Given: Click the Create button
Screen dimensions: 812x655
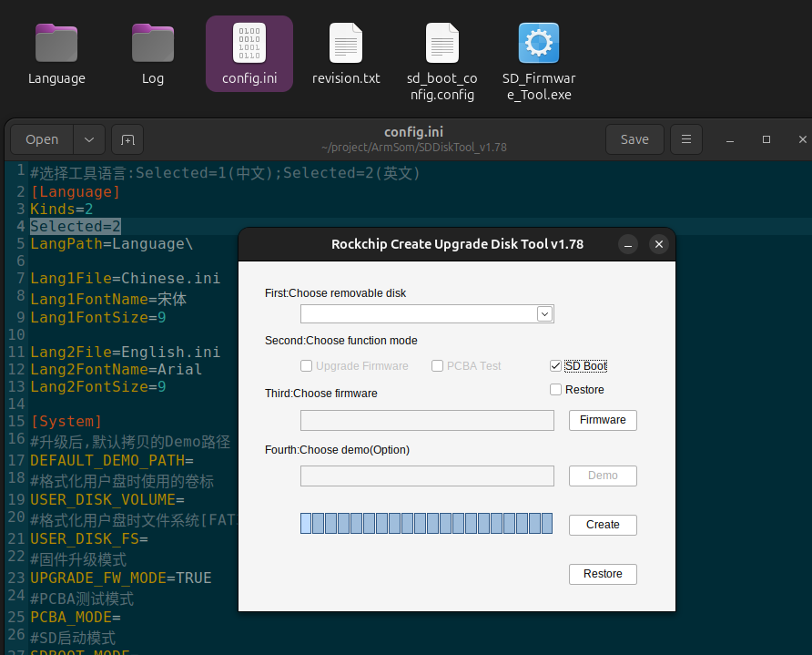Looking at the screenshot, I should 603,525.
